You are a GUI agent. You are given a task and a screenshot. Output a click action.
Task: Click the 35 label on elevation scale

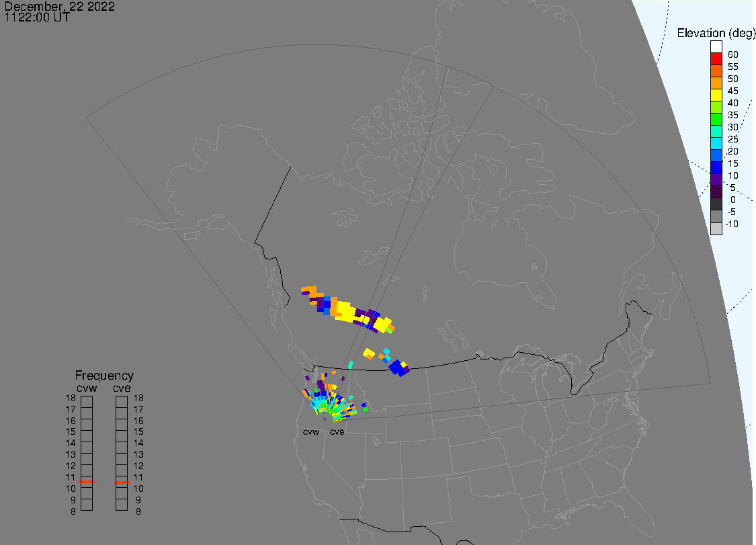click(x=733, y=115)
